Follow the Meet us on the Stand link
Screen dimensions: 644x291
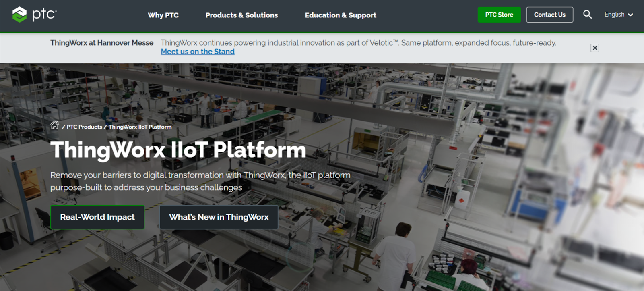[198, 52]
